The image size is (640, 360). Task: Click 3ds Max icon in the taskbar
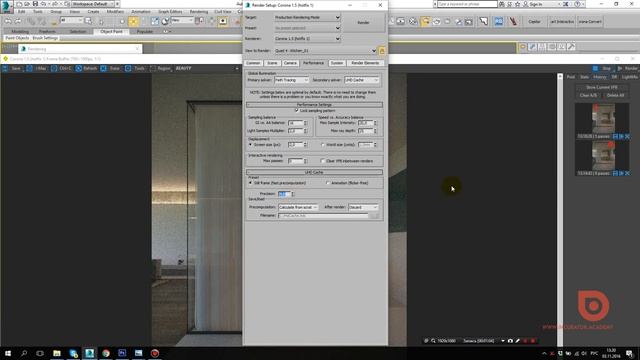tap(89, 353)
